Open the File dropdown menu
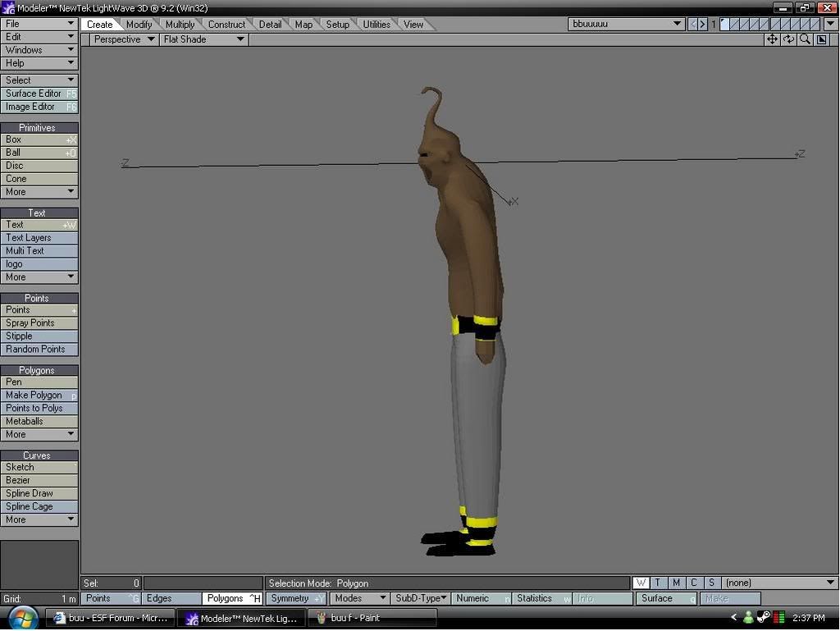The height and width of the screenshot is (631, 840). 39,24
